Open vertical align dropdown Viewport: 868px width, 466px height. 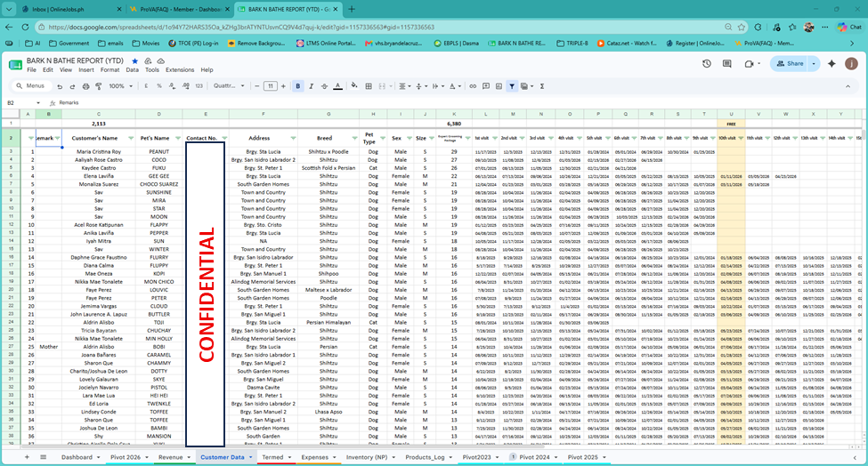pyautogui.click(x=421, y=86)
